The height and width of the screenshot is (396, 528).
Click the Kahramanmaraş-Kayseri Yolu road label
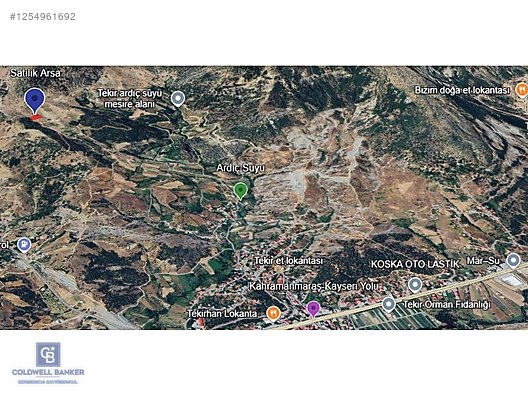314,286
